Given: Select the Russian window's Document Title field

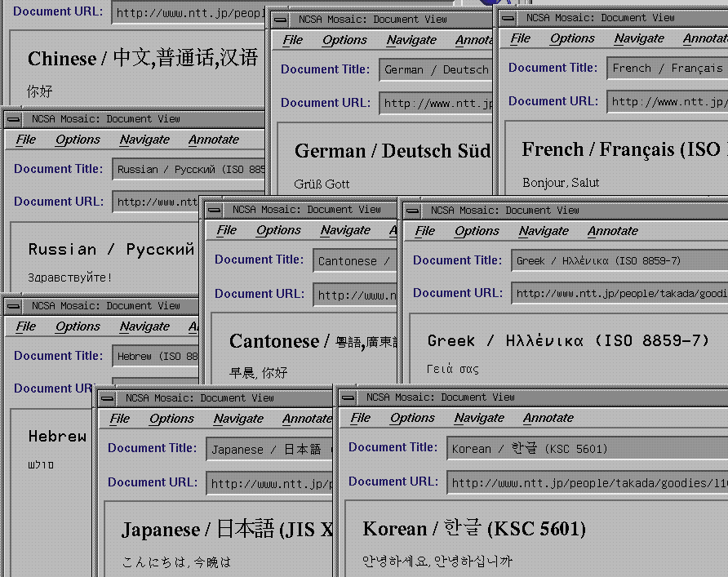Looking at the screenshot, I should [189, 170].
